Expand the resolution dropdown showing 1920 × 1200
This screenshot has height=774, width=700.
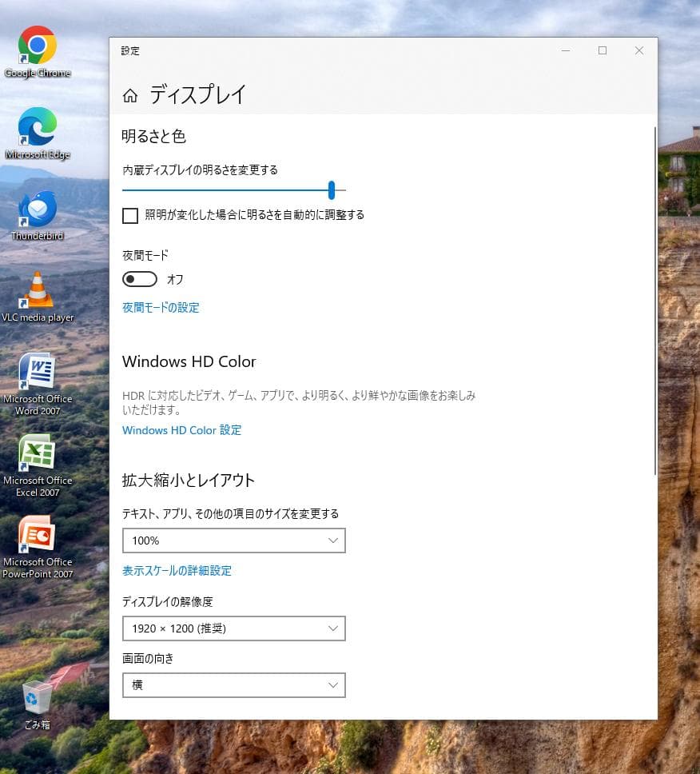click(x=233, y=628)
